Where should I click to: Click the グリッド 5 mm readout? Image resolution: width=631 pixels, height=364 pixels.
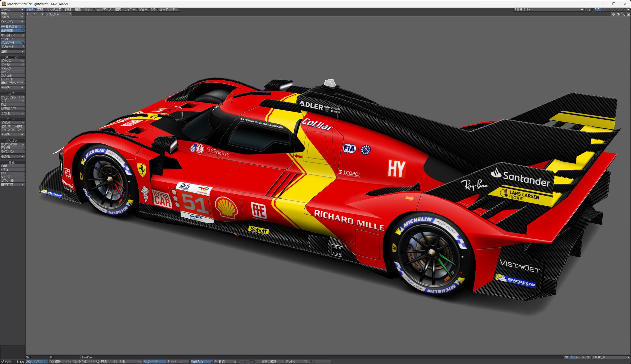pyautogui.click(x=12, y=362)
